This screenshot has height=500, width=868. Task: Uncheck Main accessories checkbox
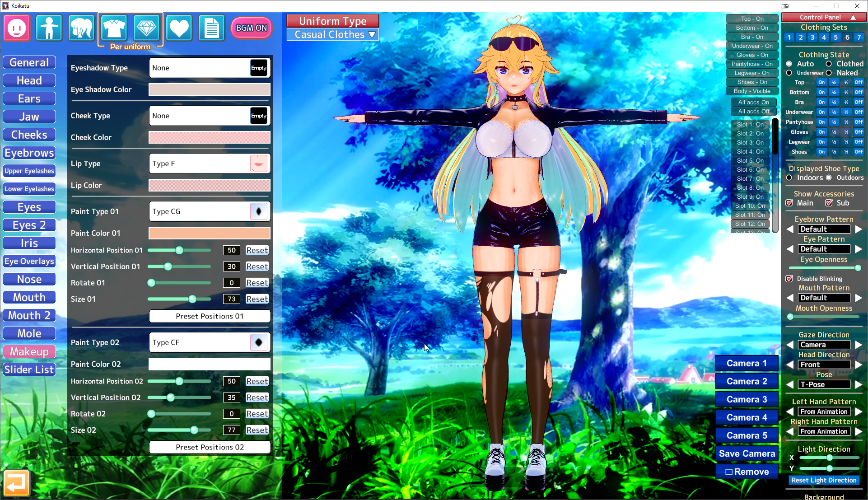pos(789,203)
